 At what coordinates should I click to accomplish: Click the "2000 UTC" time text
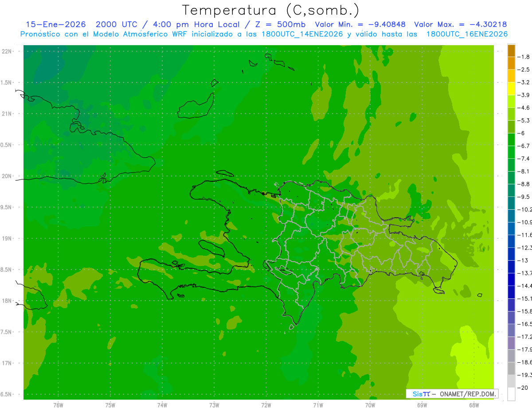117,24
